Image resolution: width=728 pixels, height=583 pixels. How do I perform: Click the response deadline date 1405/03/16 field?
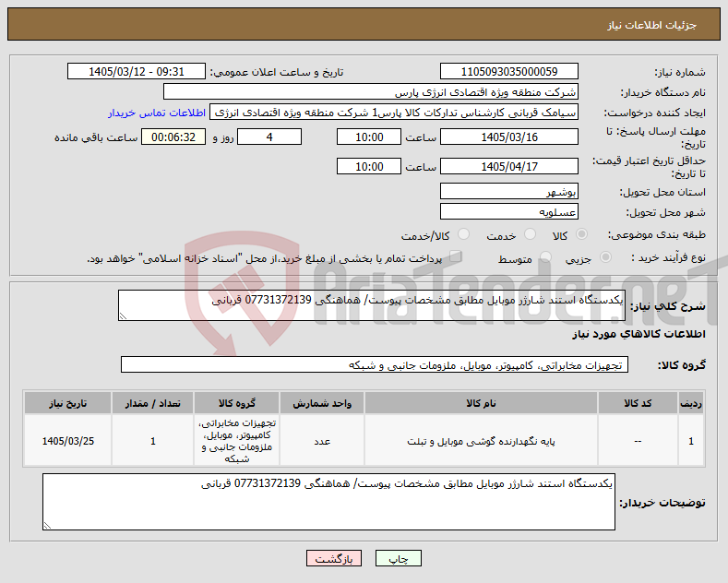tap(508, 137)
